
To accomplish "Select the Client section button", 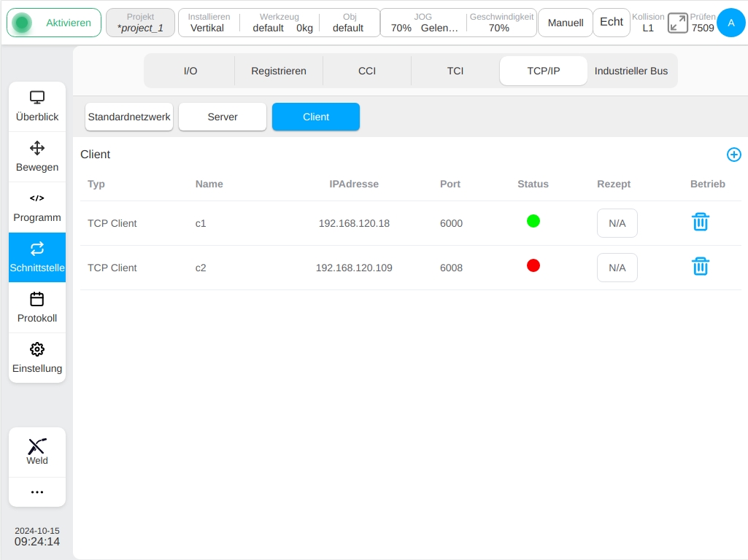I will 316,117.
